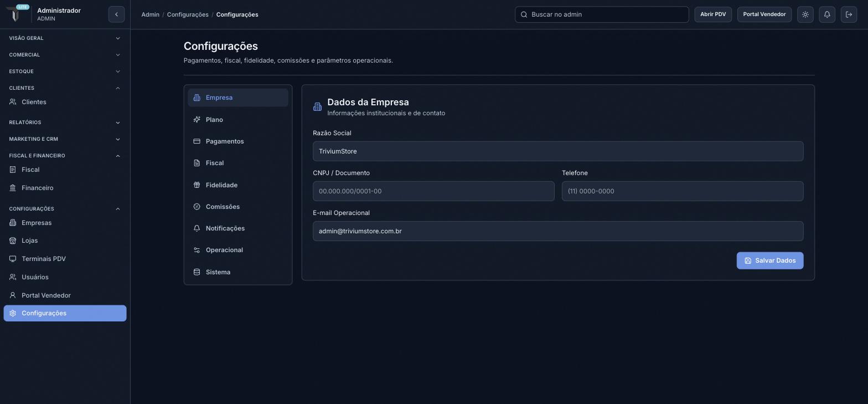Click the Abrir PDV button
This screenshot has width=868, height=404.
(713, 14)
